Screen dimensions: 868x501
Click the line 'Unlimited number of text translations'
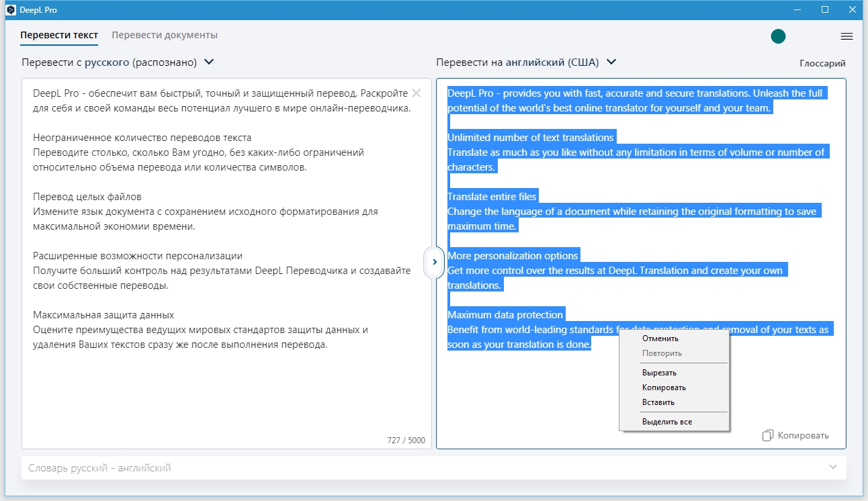[x=531, y=138]
